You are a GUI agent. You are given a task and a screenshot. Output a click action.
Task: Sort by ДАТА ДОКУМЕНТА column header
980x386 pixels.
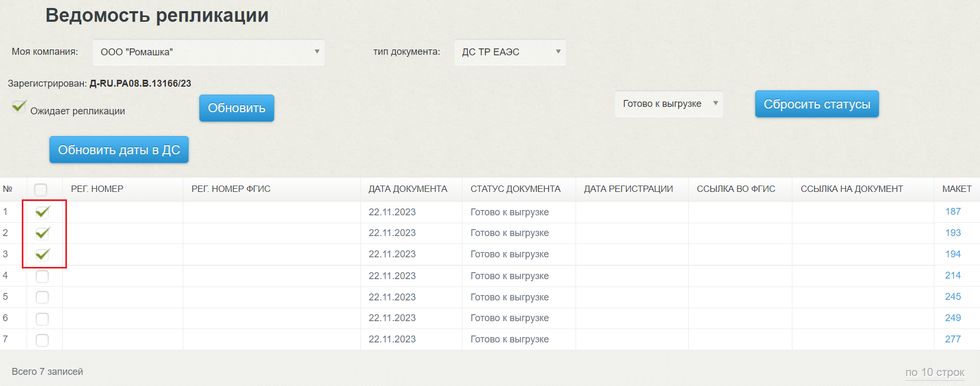coord(408,189)
